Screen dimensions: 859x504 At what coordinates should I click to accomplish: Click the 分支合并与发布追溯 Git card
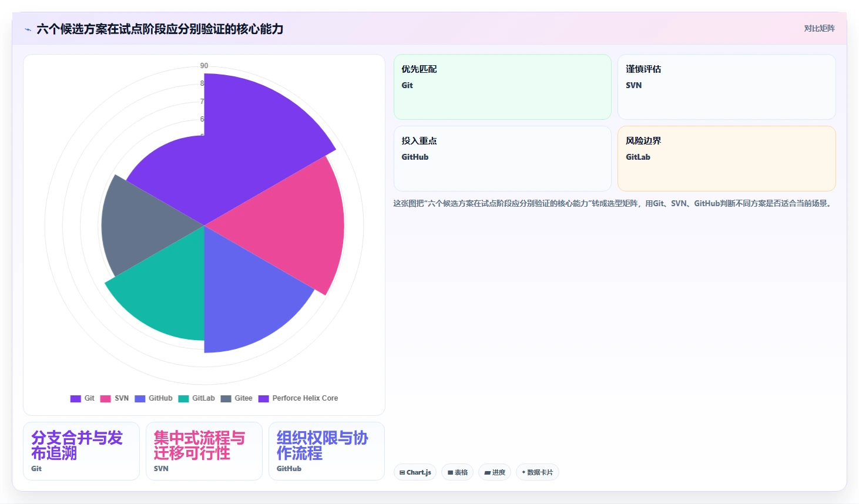(81, 451)
